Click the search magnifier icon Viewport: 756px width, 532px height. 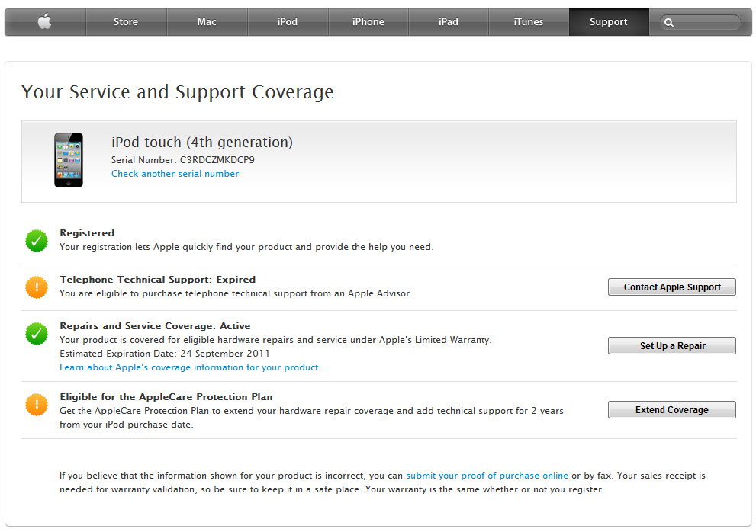669,22
